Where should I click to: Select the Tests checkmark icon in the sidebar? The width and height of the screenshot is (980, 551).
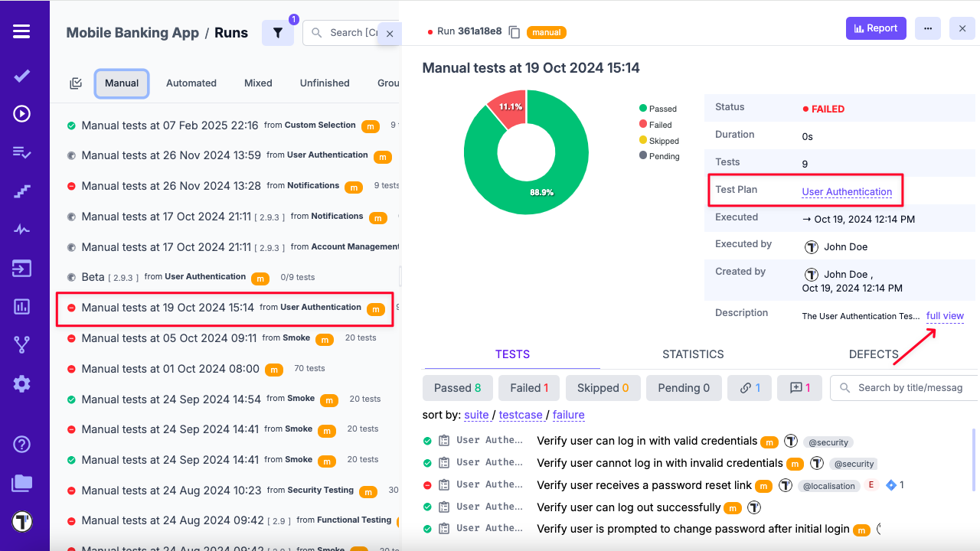coord(22,76)
